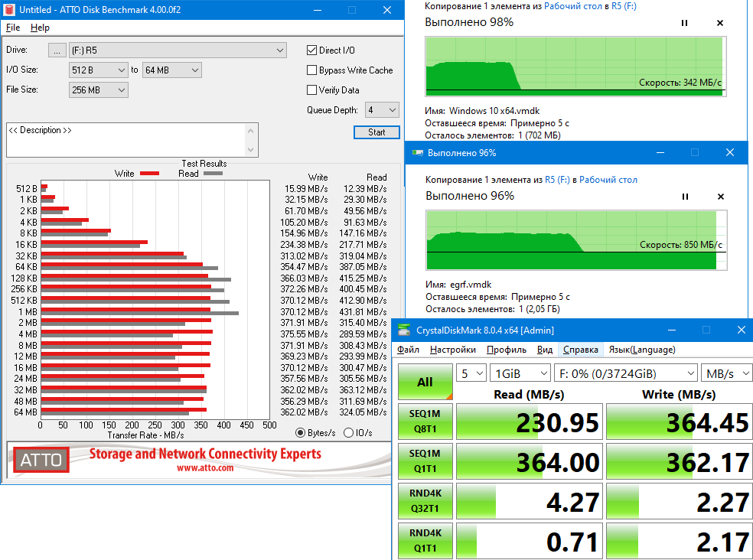Viewport: 753px width, 560px height.
Task: Cancel the 98% copy operation
Action: pyautogui.click(x=720, y=23)
